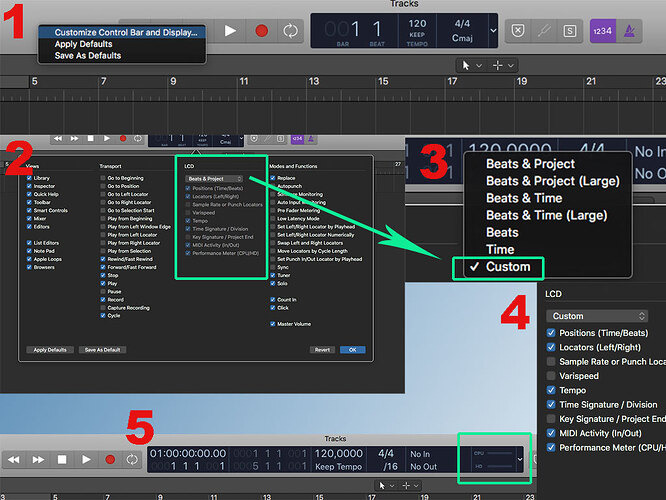The height and width of the screenshot is (500, 666).
Task: Open the Keep Tempo mode popup in bottom LCD
Action: tap(339, 466)
